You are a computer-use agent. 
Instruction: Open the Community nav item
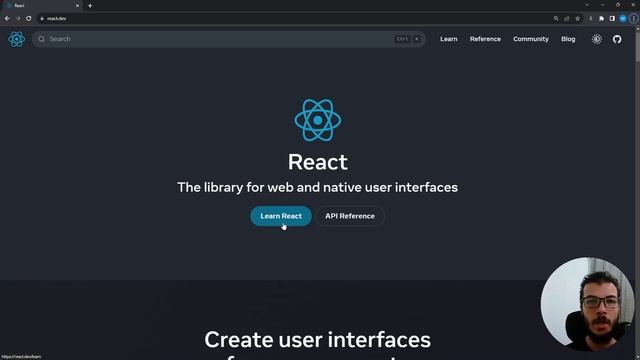pos(531,39)
